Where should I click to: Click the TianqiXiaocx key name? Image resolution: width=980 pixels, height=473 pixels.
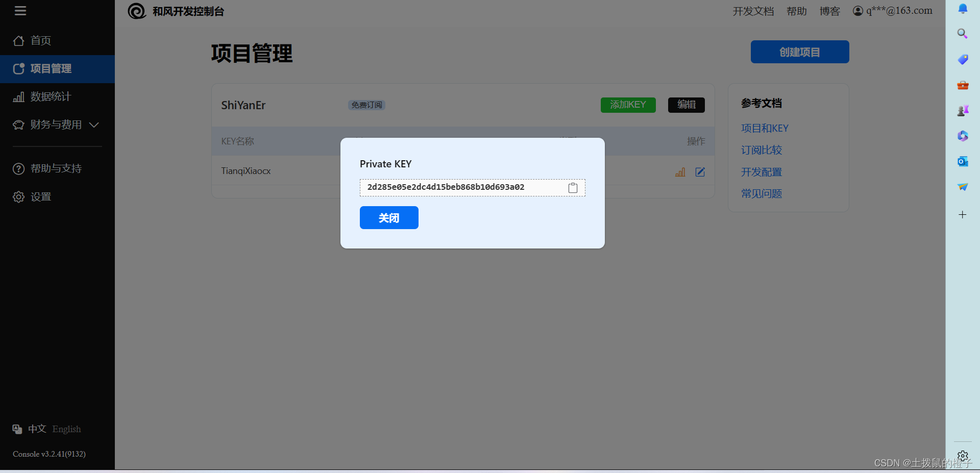pos(246,171)
